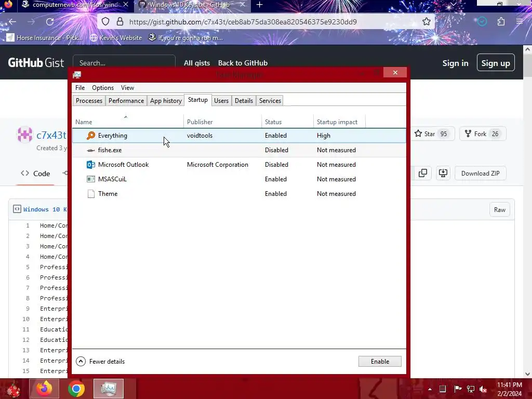Click the Task Manager title bar icon

(77, 75)
